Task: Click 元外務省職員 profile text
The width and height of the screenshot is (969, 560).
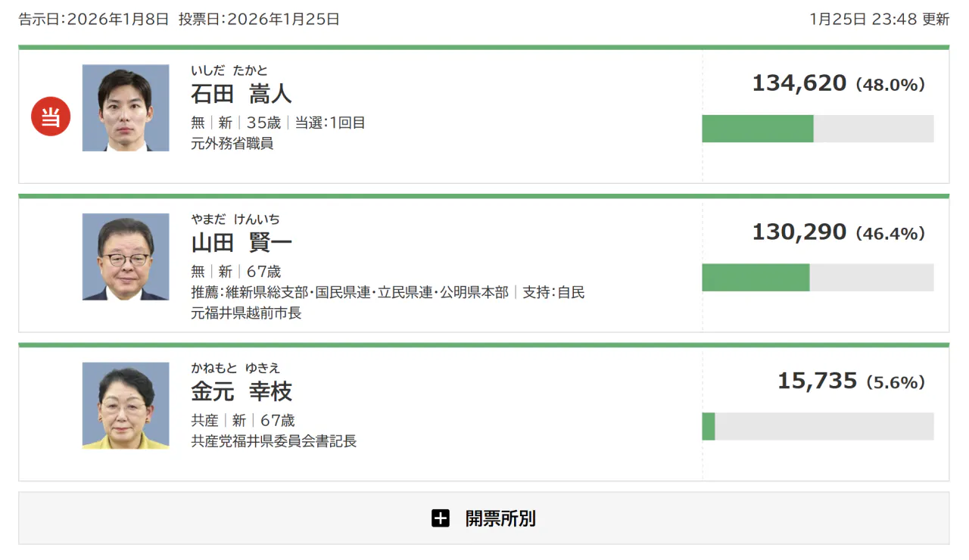Action: 232,143
